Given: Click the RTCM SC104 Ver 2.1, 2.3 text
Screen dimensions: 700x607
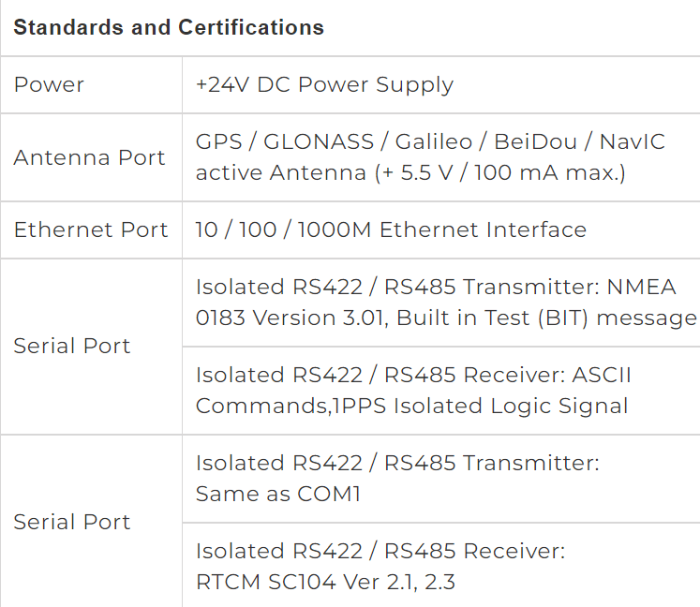Looking at the screenshot, I should tap(325, 582).
